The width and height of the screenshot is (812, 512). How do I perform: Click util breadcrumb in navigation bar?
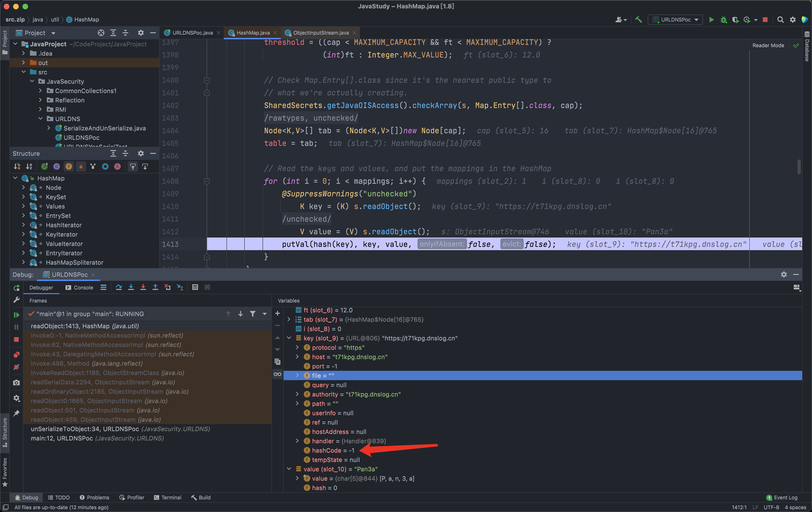(x=55, y=20)
